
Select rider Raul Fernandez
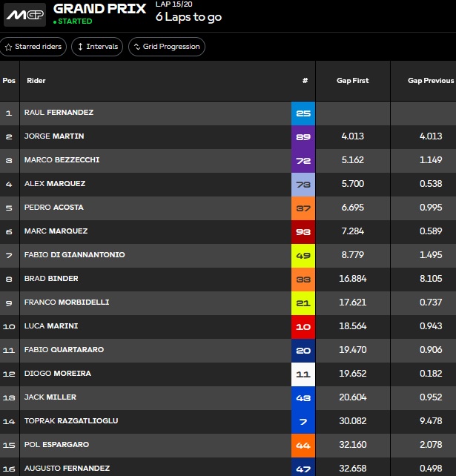[59, 112]
